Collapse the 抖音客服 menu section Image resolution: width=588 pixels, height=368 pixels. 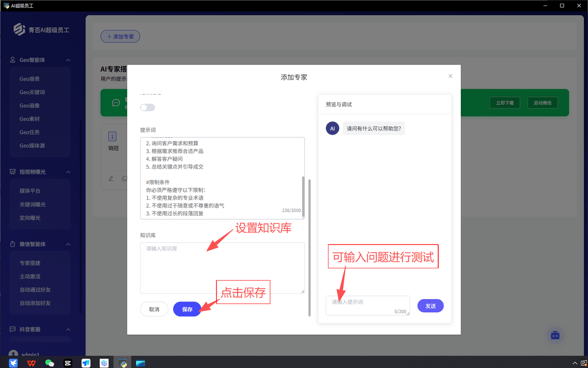[68, 329]
